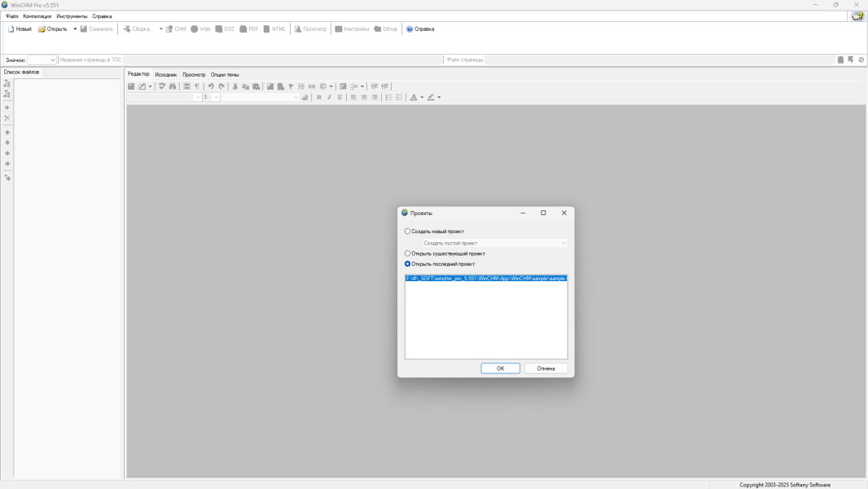Choose 'Открыть существующий проект' radio option
Image resolution: width=868 pixels, height=489 pixels.
(408, 253)
